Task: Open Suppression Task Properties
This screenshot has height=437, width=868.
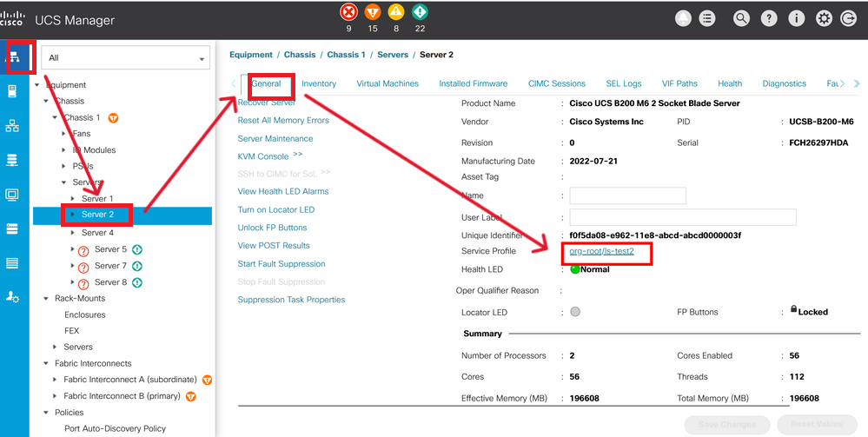Action: (x=291, y=300)
